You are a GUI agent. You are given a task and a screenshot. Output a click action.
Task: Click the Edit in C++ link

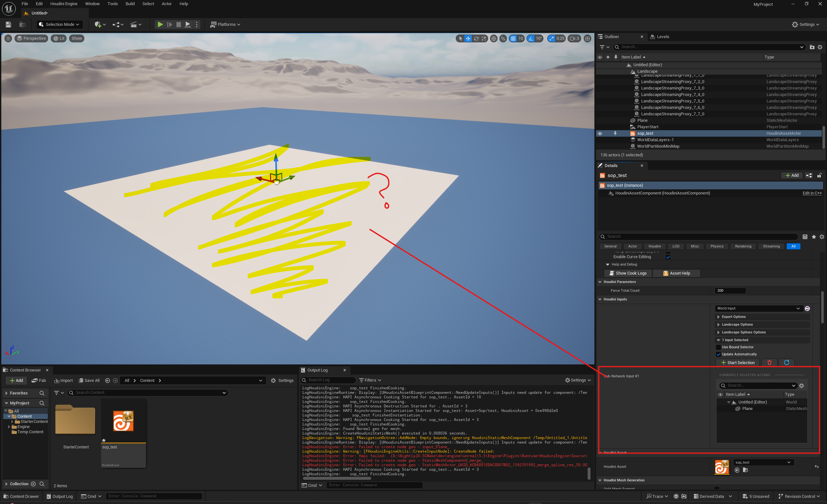pos(812,193)
